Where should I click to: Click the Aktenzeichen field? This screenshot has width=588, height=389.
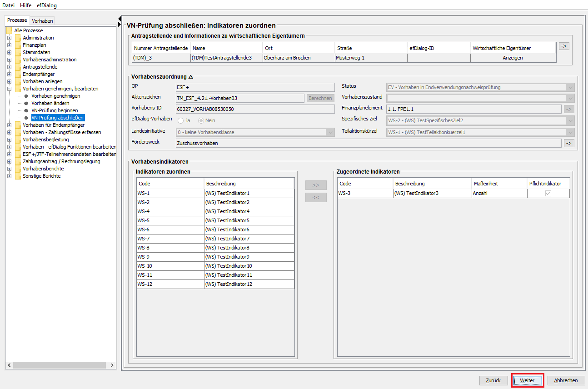point(240,98)
